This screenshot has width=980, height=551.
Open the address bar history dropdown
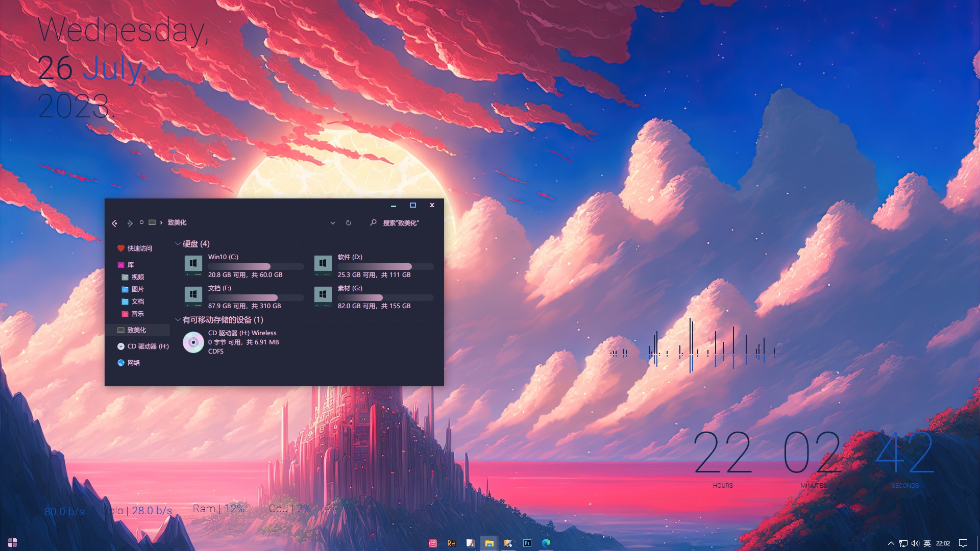point(332,223)
